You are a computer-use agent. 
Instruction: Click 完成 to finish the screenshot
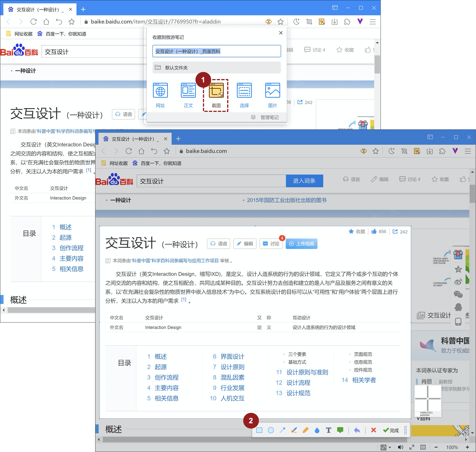click(x=391, y=430)
